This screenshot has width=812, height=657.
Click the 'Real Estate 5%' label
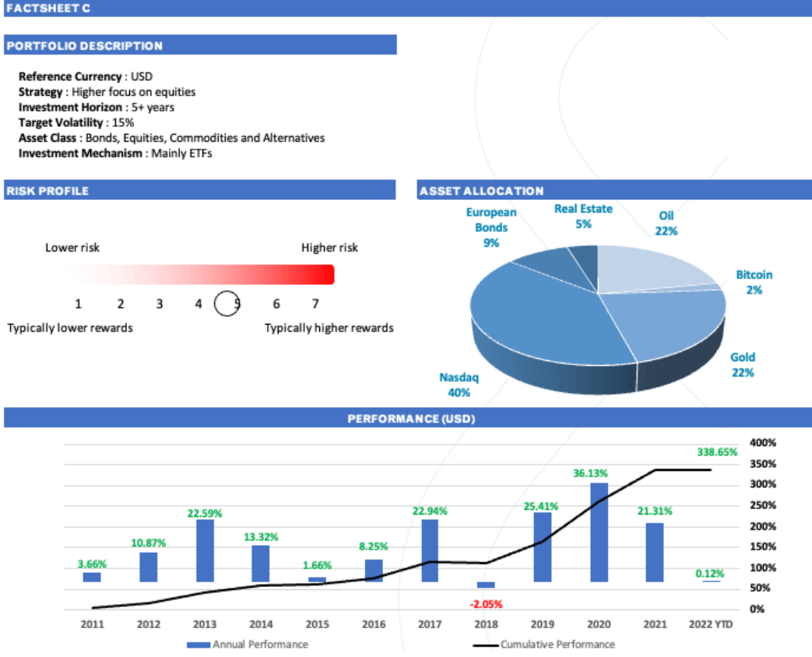pyautogui.click(x=583, y=216)
